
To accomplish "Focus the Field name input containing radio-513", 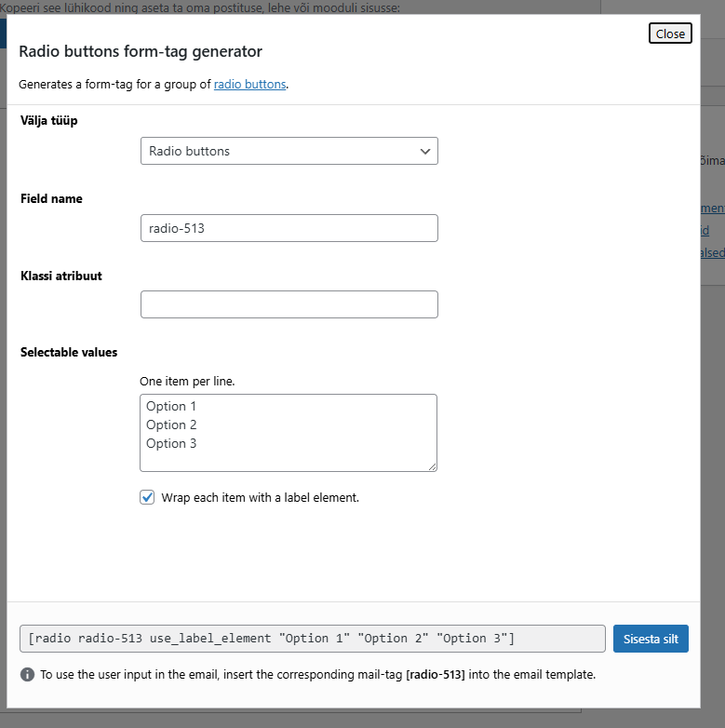I will pos(289,228).
